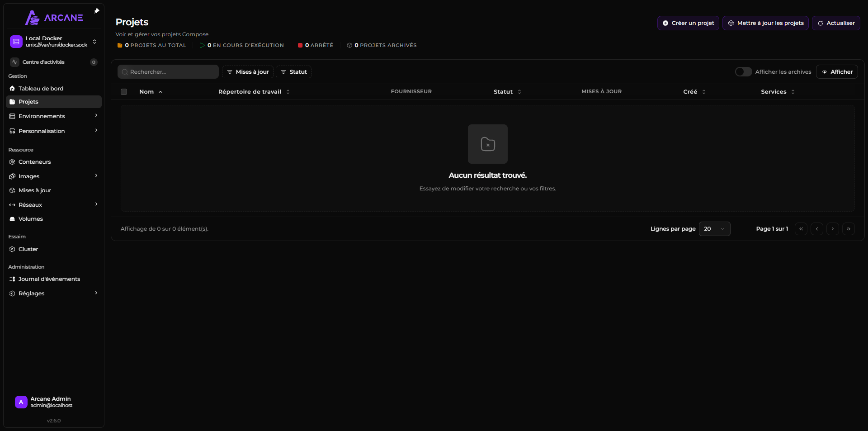Open Réglages in the sidebar
This screenshot has height=431, width=868.
[x=54, y=294]
